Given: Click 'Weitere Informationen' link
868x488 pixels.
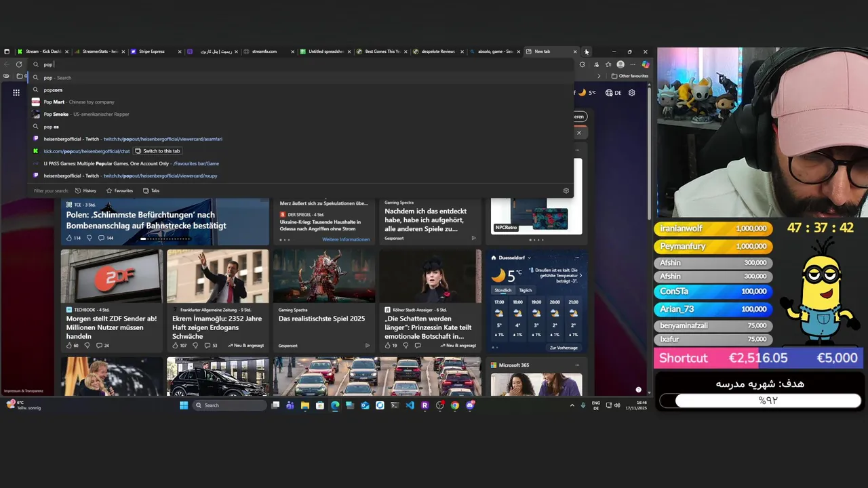Looking at the screenshot, I should tap(346, 239).
